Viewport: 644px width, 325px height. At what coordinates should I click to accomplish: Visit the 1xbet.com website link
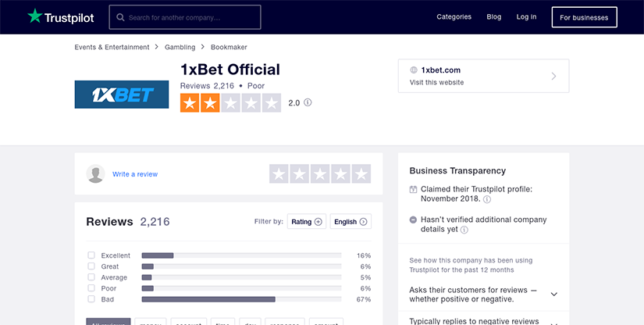click(x=483, y=76)
